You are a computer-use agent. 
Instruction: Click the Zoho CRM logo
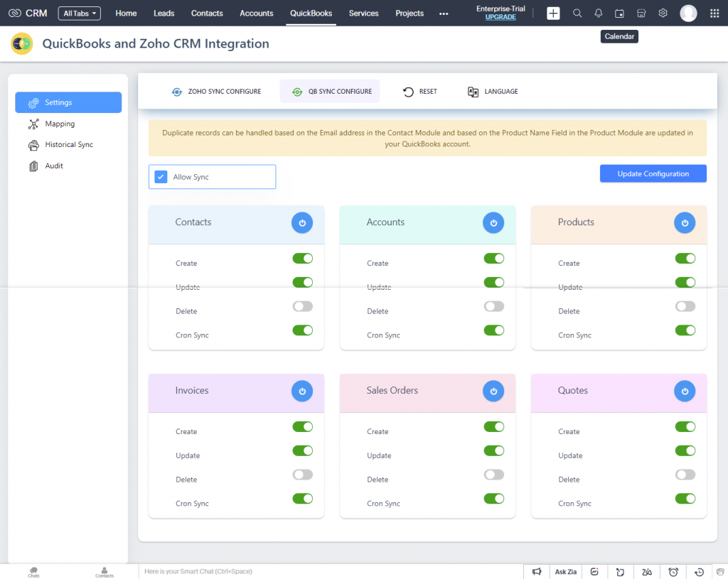pyautogui.click(x=28, y=13)
